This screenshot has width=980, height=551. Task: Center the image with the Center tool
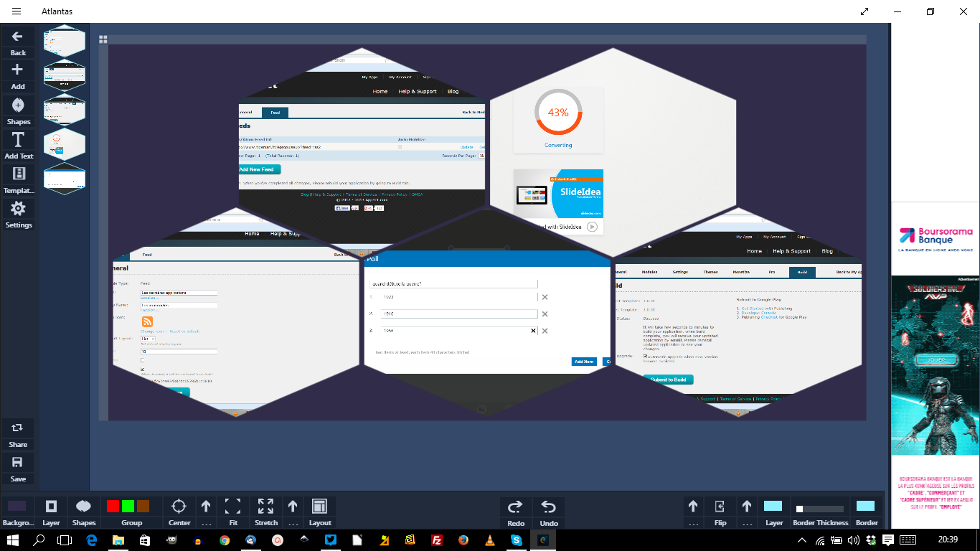pyautogui.click(x=179, y=506)
